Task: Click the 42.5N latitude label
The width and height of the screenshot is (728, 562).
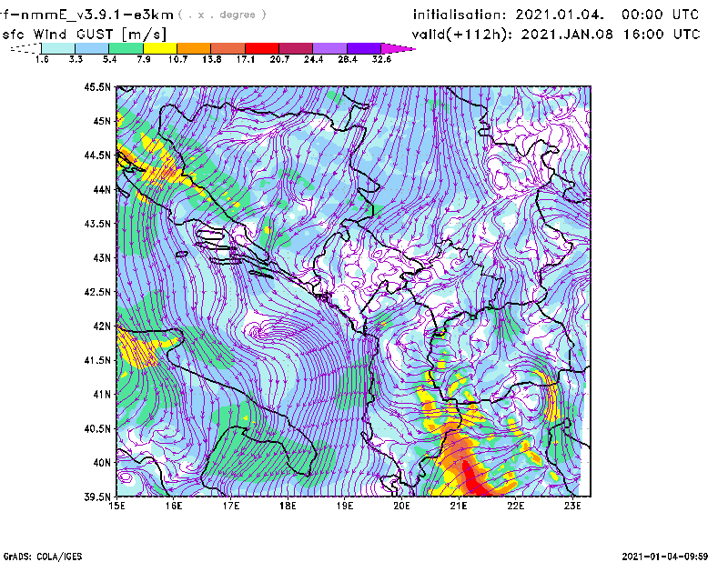Action: click(x=97, y=292)
